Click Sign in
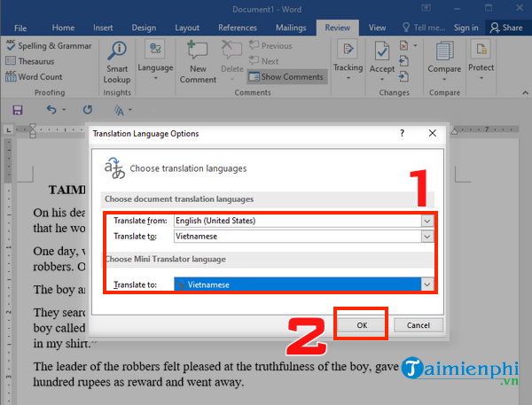The width and height of the screenshot is (532, 405). [466, 27]
